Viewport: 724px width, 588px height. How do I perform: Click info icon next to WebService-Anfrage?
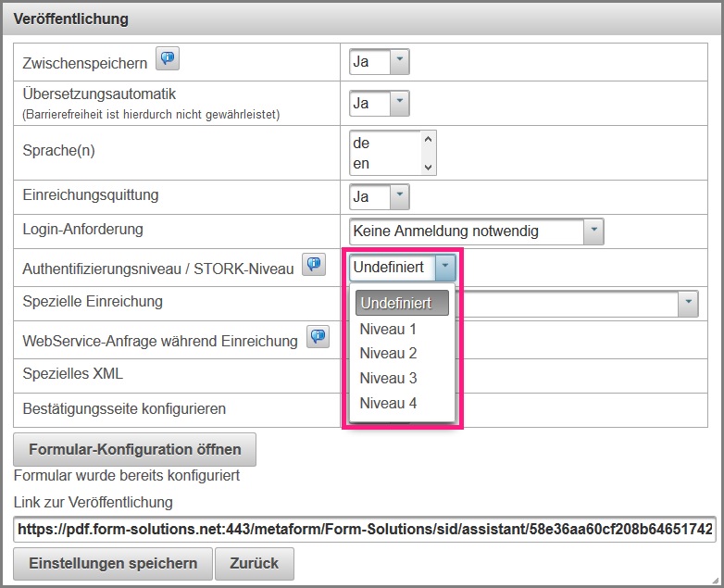click(318, 338)
